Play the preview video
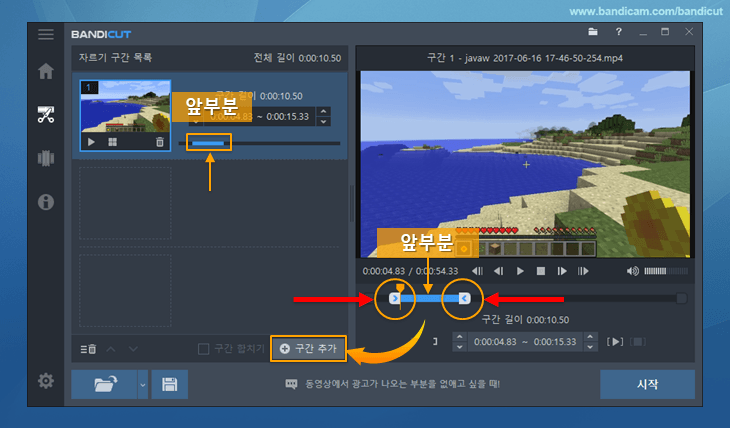This screenshot has width=730, height=428. click(520, 271)
